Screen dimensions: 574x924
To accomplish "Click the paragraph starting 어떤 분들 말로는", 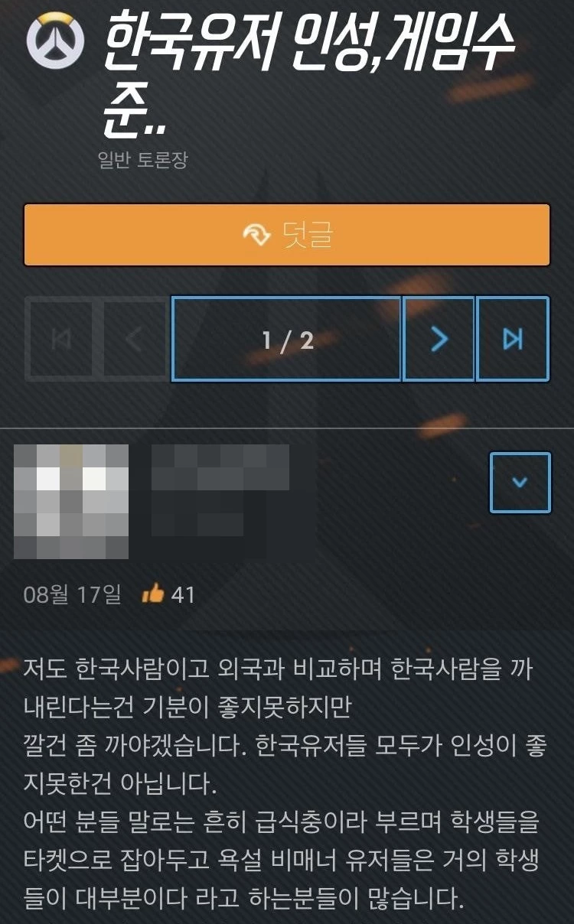I will coord(282,861).
